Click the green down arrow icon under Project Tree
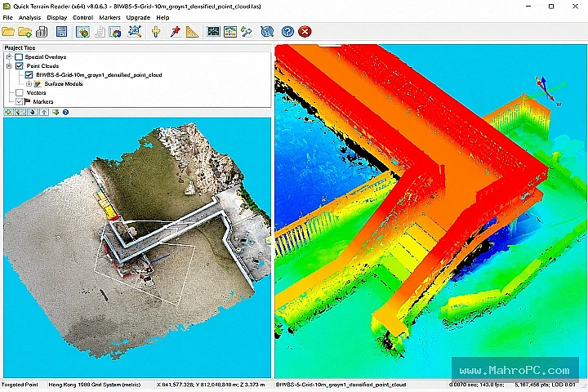 56,112
